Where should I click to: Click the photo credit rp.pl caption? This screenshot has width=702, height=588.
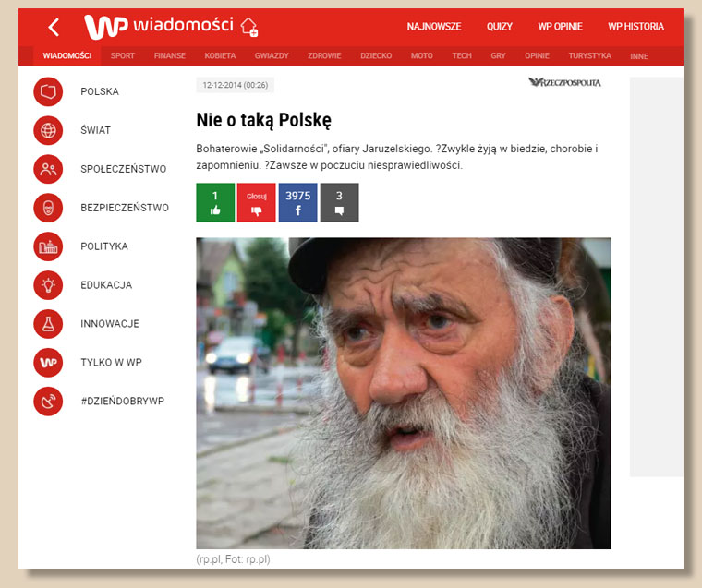tap(234, 559)
